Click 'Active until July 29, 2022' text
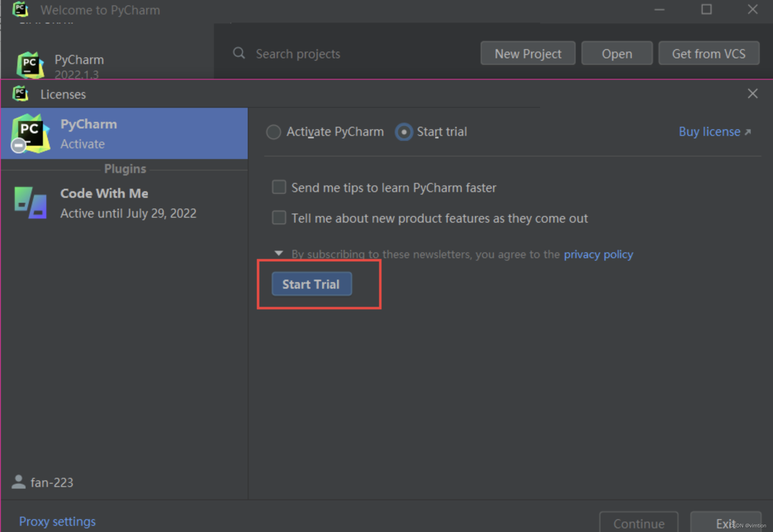773x532 pixels. point(128,213)
